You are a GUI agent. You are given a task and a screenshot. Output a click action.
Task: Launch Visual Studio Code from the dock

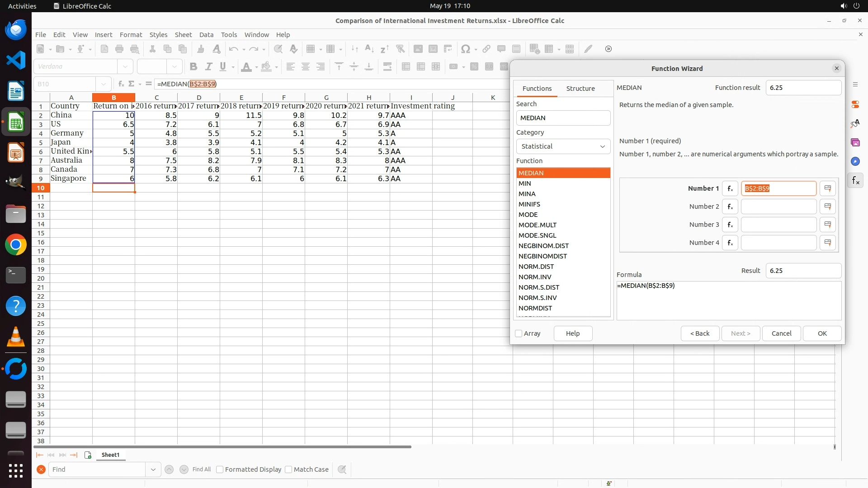16,60
